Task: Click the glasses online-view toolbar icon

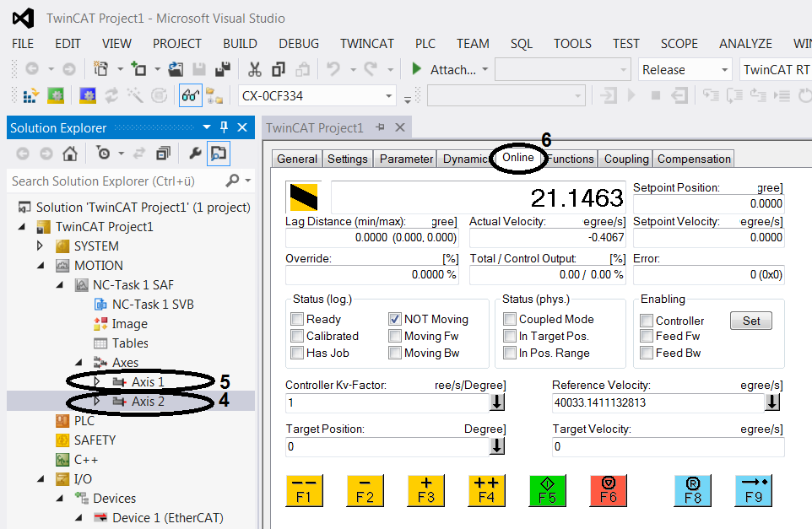Action: [190, 95]
